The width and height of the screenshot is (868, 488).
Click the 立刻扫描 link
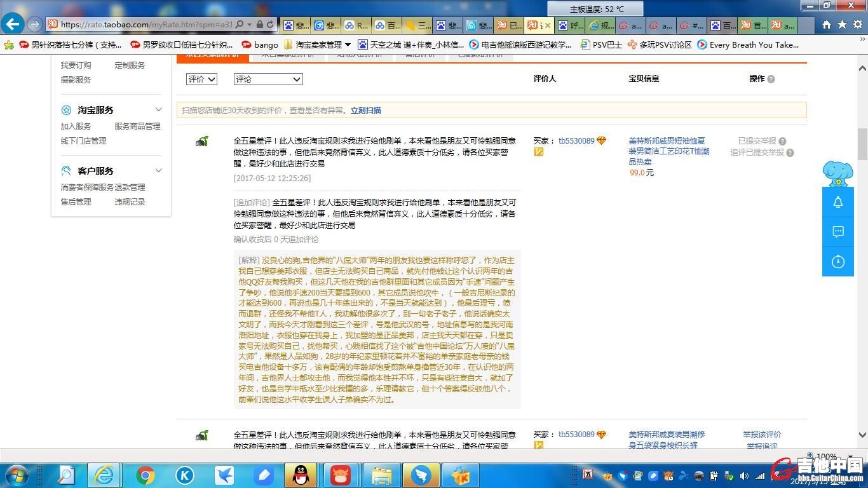(x=366, y=110)
